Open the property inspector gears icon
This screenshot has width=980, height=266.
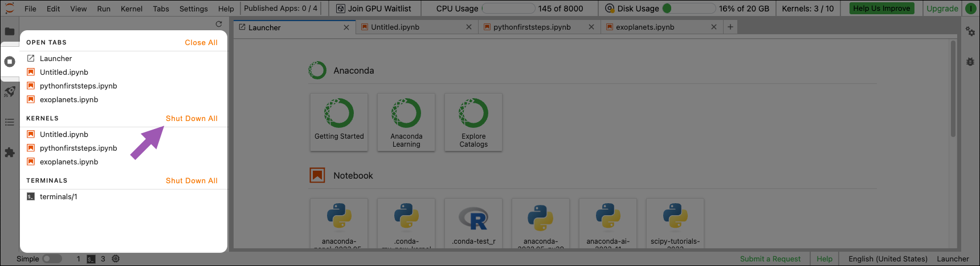point(970,31)
